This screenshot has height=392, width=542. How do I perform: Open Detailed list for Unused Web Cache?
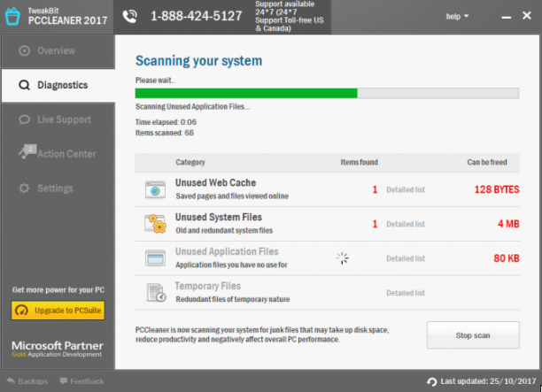pyautogui.click(x=406, y=189)
